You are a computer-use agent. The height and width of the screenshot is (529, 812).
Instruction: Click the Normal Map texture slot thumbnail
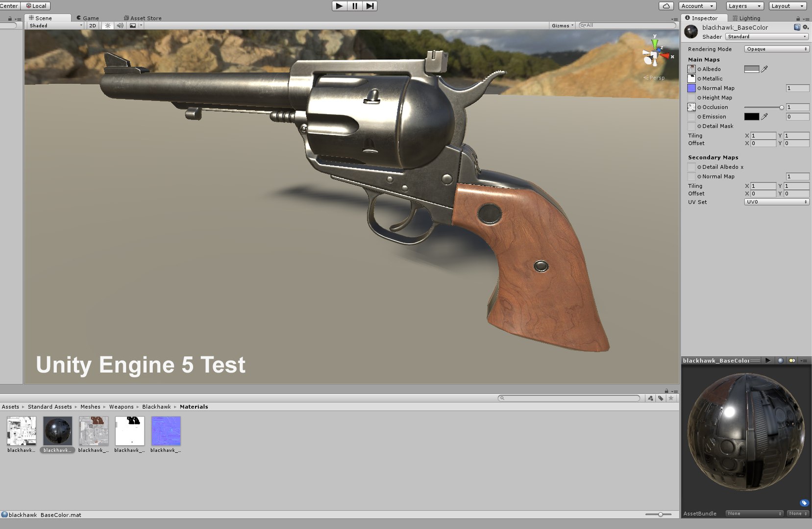pos(691,88)
